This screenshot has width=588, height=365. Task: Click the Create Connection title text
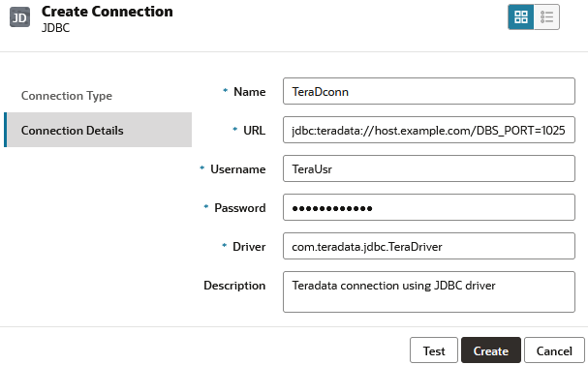[x=108, y=12]
